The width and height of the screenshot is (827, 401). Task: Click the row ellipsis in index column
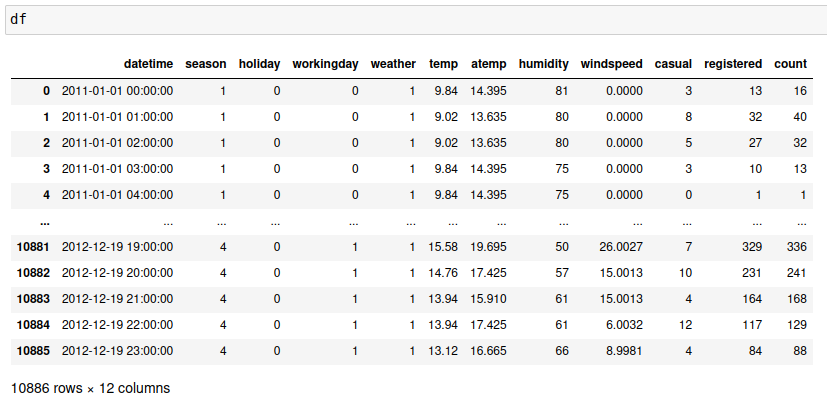pyautogui.click(x=44, y=221)
